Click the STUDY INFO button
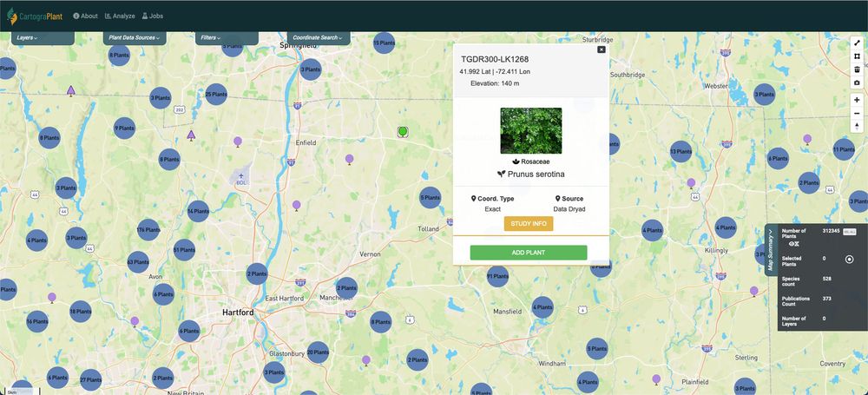Image resolution: width=868 pixels, height=395 pixels. coord(528,224)
